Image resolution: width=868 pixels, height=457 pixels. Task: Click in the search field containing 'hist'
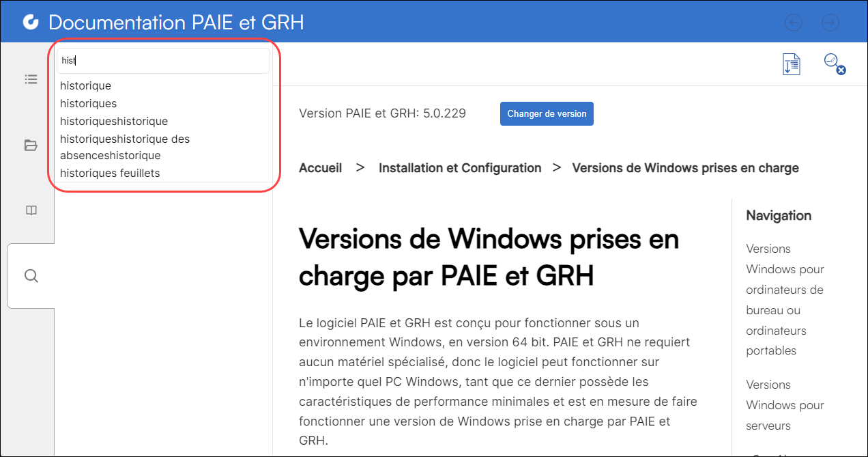point(164,61)
